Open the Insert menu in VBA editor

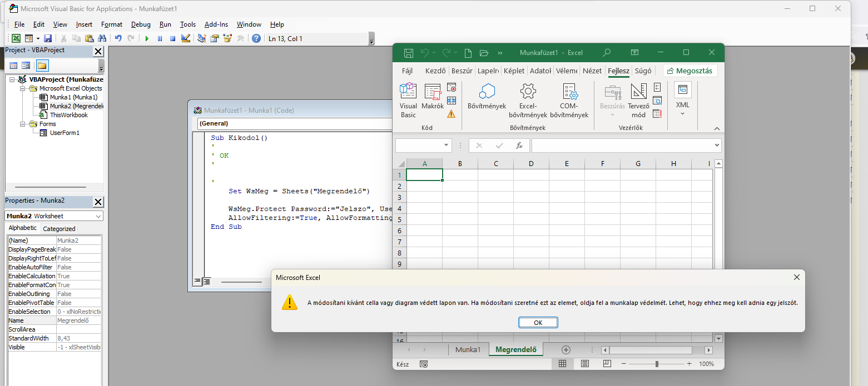coord(85,24)
